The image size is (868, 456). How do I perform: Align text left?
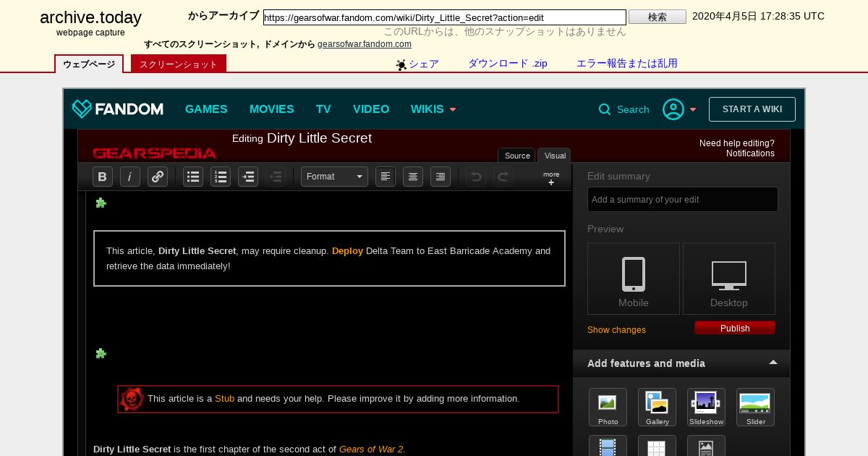pyautogui.click(x=386, y=177)
